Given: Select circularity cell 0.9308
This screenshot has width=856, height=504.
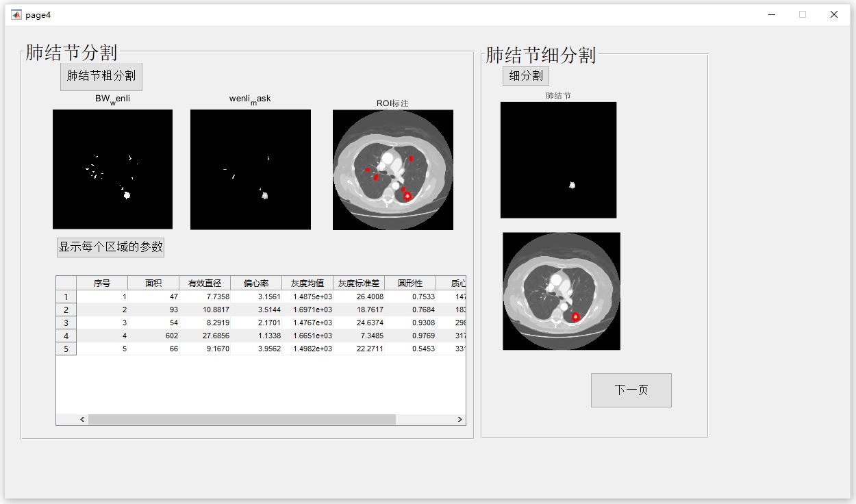Looking at the screenshot, I should click(410, 323).
